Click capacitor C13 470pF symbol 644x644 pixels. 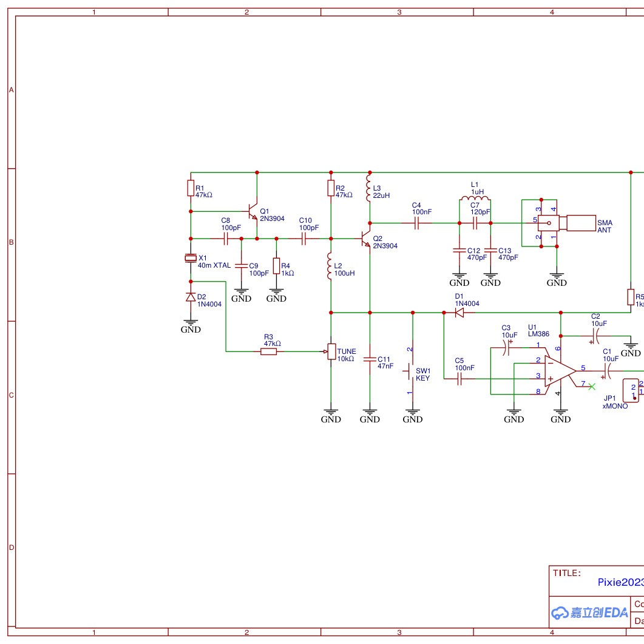coord(492,251)
